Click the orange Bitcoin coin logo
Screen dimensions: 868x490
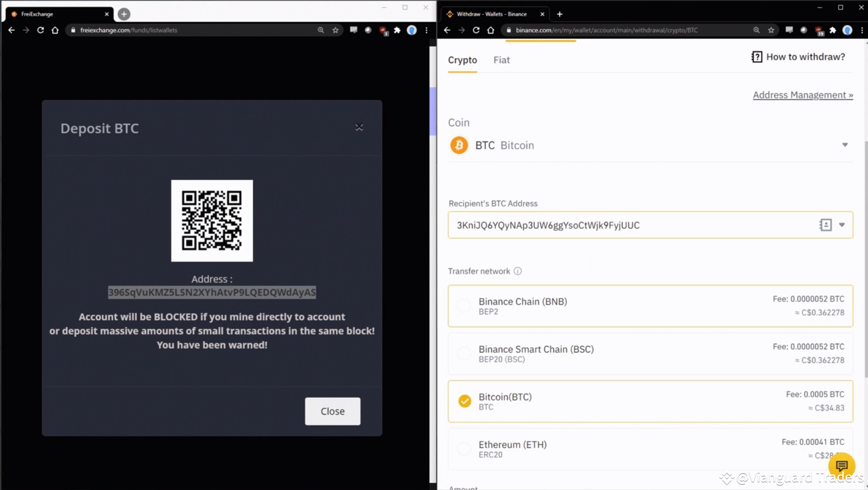pos(459,145)
